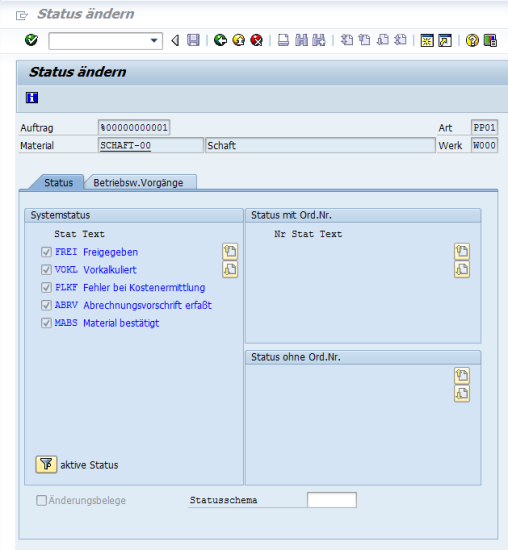Click the yellow Exit arrow icon
Screen dimensions: 508x551
click(239, 40)
